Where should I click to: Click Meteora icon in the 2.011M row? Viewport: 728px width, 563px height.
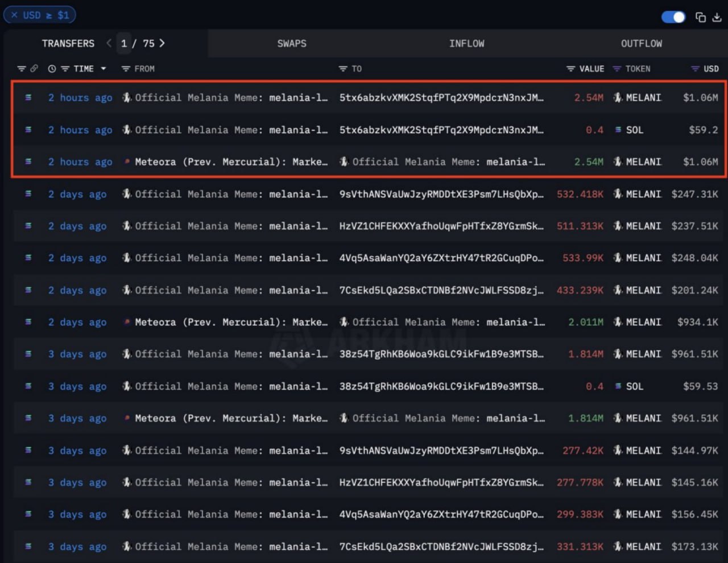(127, 322)
